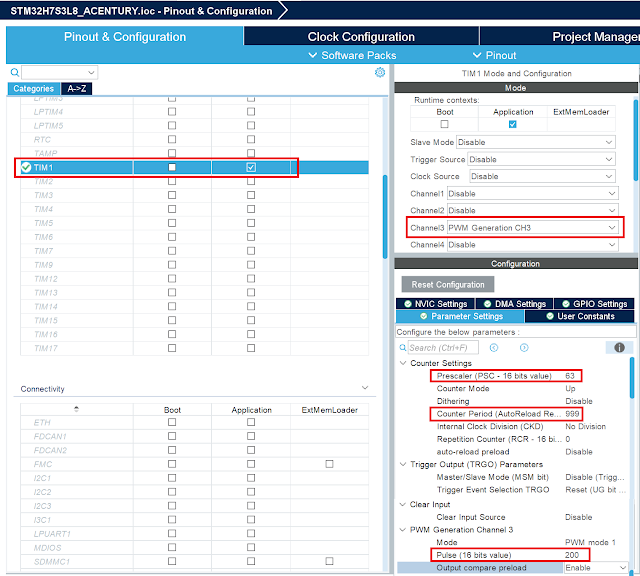
Task: Enable the Boot runtime context checkbox in Mode
Action: (444, 124)
